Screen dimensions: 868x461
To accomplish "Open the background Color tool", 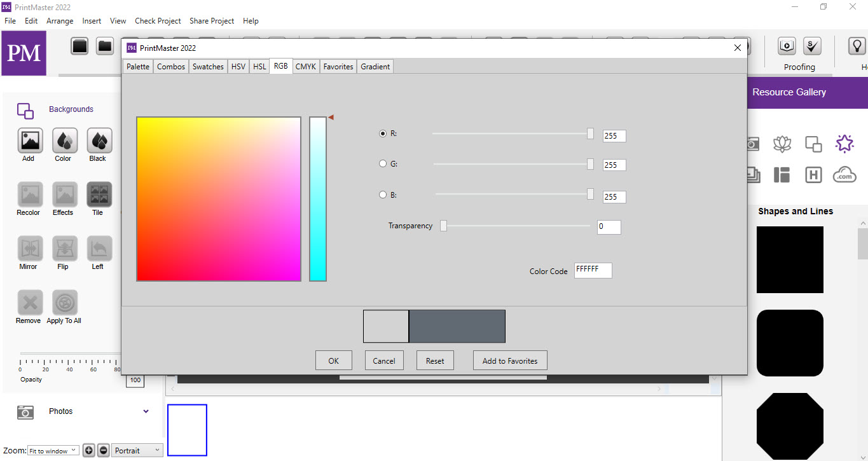I will point(65,141).
